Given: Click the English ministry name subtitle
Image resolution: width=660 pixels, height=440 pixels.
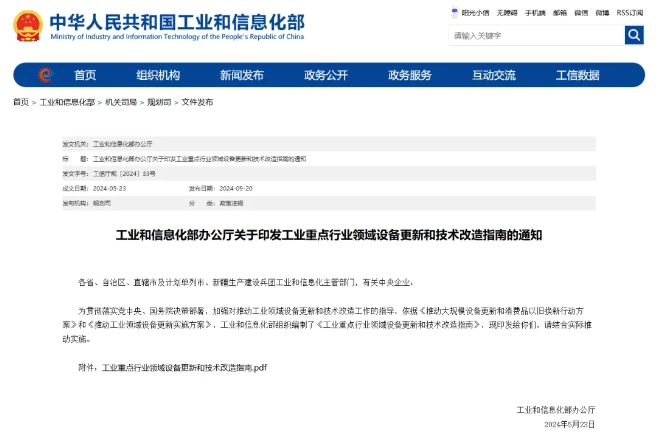Looking at the screenshot, I should [177, 37].
